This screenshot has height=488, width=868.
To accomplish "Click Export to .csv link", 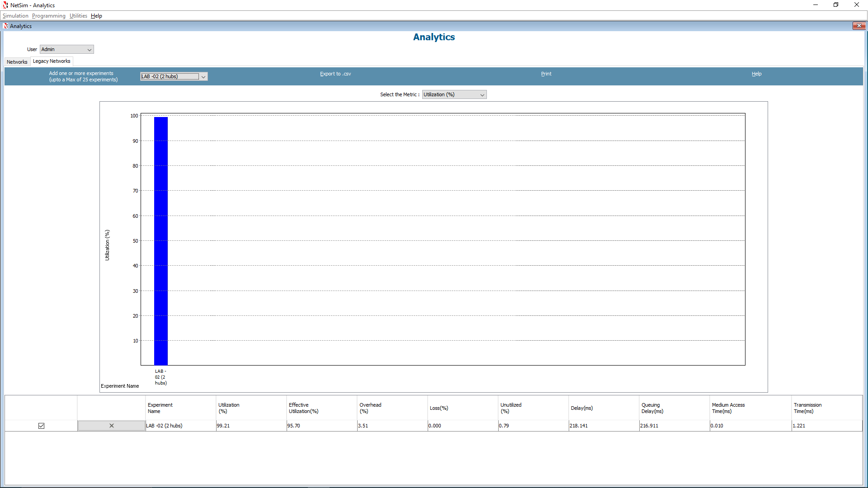I will point(335,74).
